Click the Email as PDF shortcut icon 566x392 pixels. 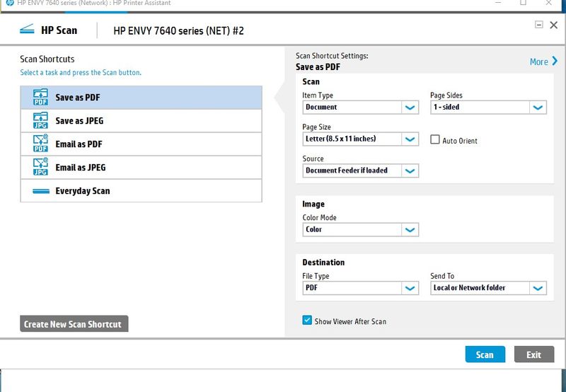40,144
